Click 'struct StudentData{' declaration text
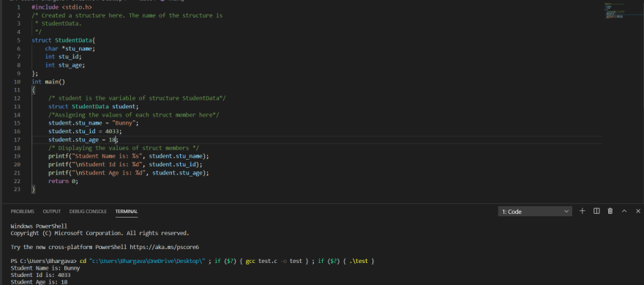This screenshot has width=644, height=285. (63, 40)
